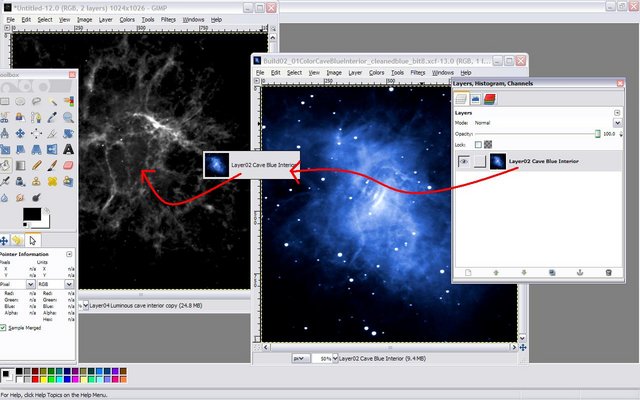This screenshot has width=640, height=400.
Task: Enable the lock pixels checkbox
Action: pos(475,145)
